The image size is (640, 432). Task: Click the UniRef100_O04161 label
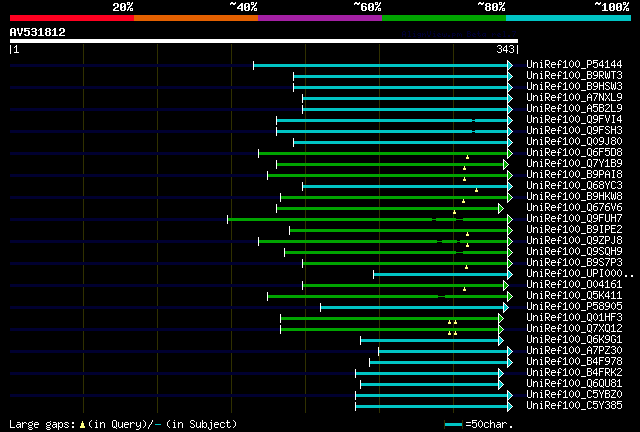574,285
